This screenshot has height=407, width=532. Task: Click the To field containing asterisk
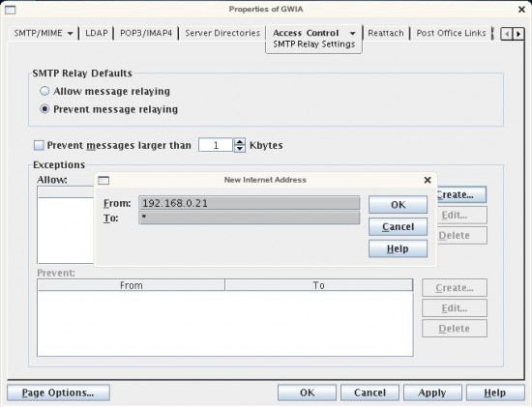coord(249,218)
